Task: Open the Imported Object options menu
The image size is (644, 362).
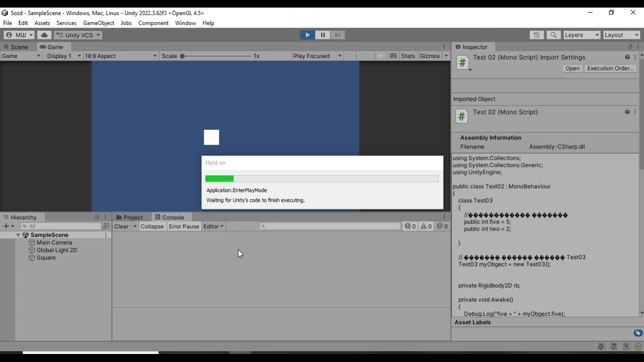Action: tap(635, 112)
